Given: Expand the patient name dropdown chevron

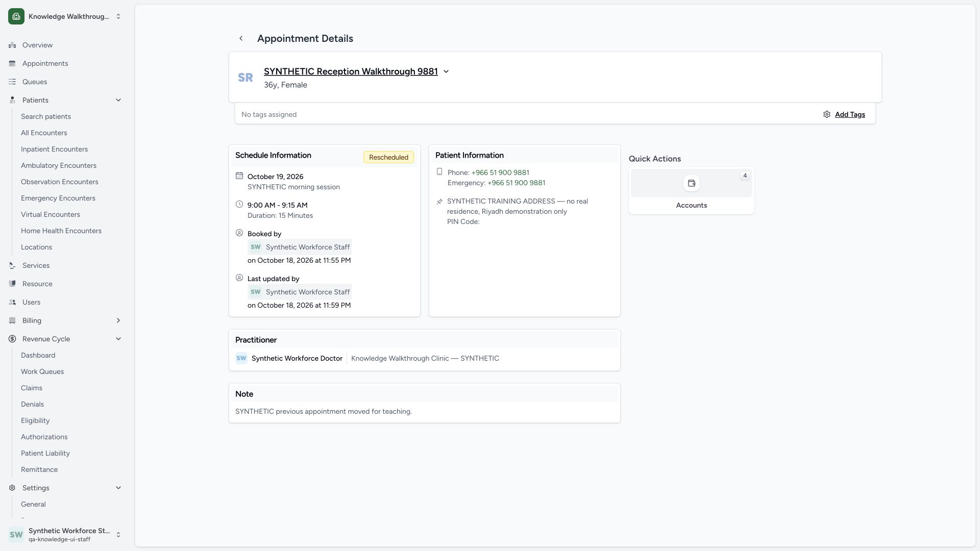Looking at the screenshot, I should (446, 71).
